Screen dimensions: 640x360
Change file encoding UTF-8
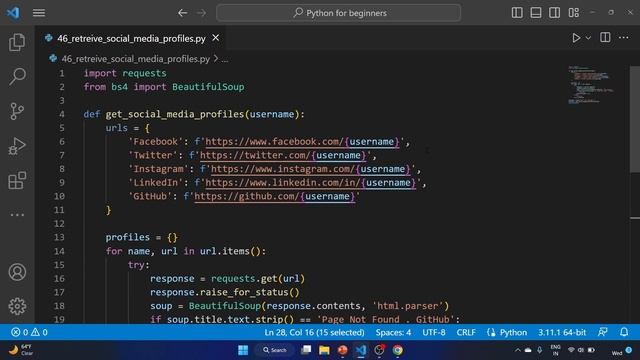(434, 332)
